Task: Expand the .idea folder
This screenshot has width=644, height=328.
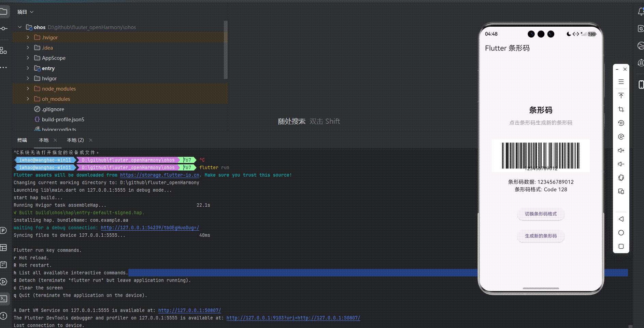Action: point(28,47)
